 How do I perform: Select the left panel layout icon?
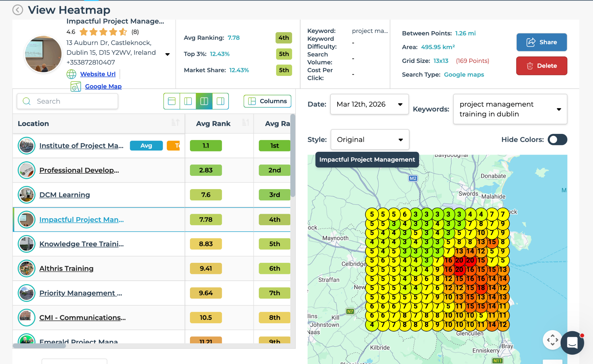[188, 101]
